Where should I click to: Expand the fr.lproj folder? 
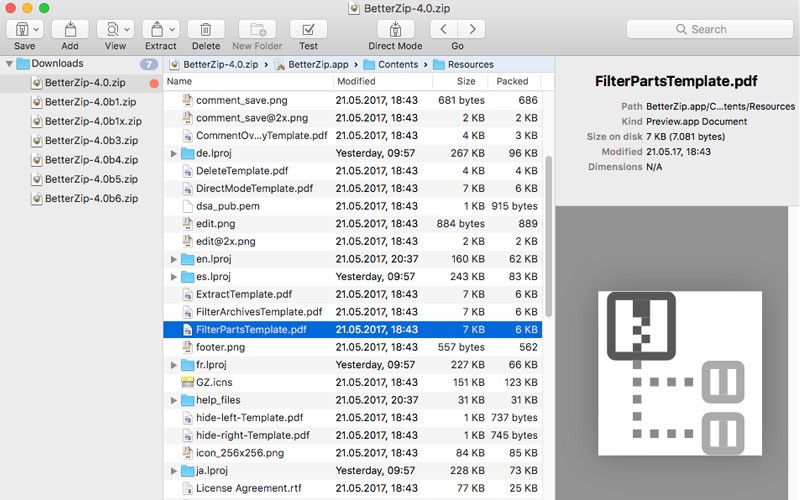pos(173,365)
